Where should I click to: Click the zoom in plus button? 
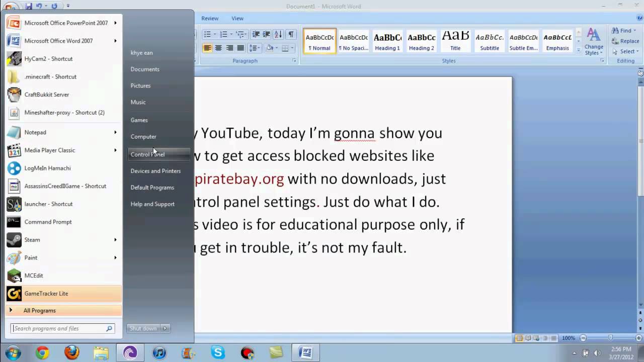[x=638, y=338]
